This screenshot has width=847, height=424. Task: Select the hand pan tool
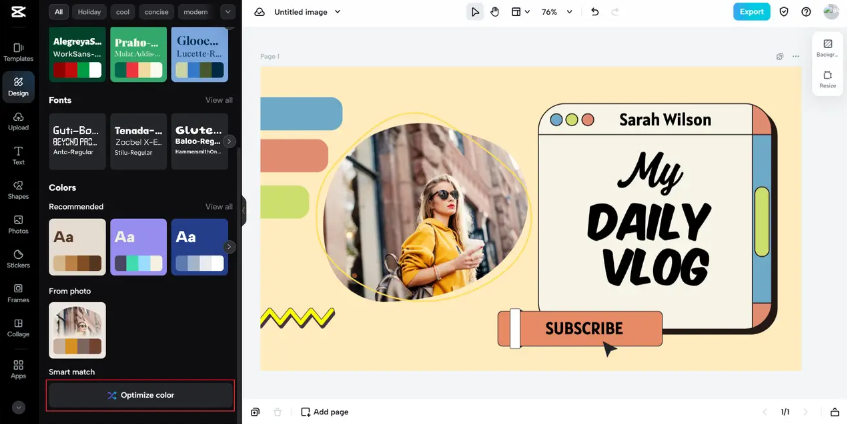(x=495, y=12)
